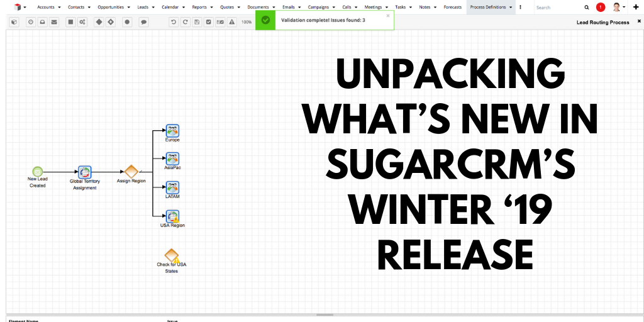Open the Process Definitions tab
This screenshot has width=644, height=322.
click(488, 7)
